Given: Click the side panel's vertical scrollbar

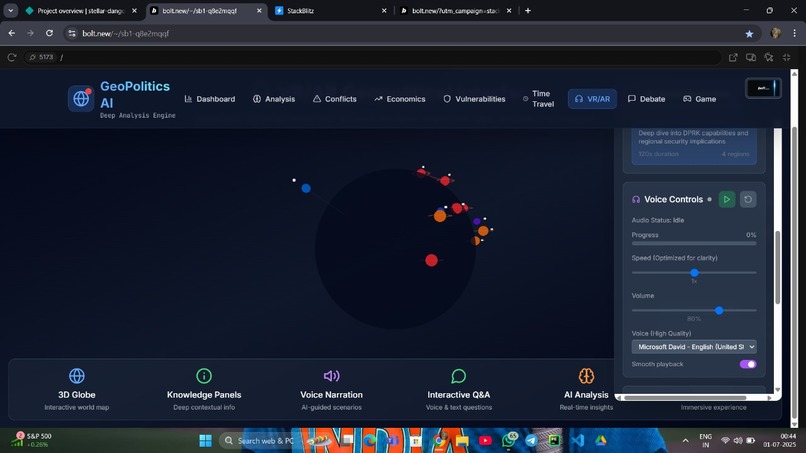Looking at the screenshot, I should point(778,267).
